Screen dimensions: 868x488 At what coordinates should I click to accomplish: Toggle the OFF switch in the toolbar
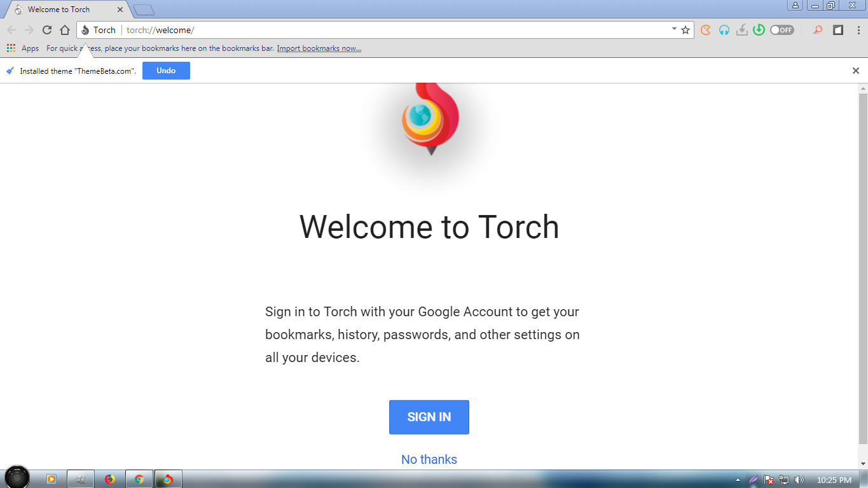(x=782, y=30)
